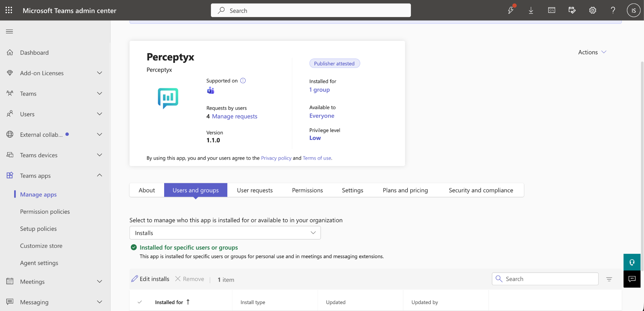Open the lightning bolt notifications icon

tap(511, 10)
